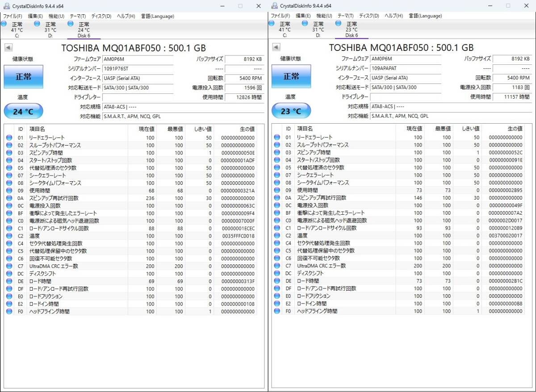The height and width of the screenshot is (392, 536).
Task: Click status orb of row C7 in right window
Action: (x=277, y=266)
